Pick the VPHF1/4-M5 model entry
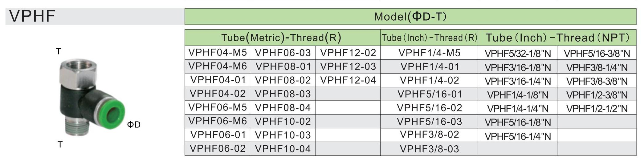The height and width of the screenshot is (165, 644). tap(429, 53)
